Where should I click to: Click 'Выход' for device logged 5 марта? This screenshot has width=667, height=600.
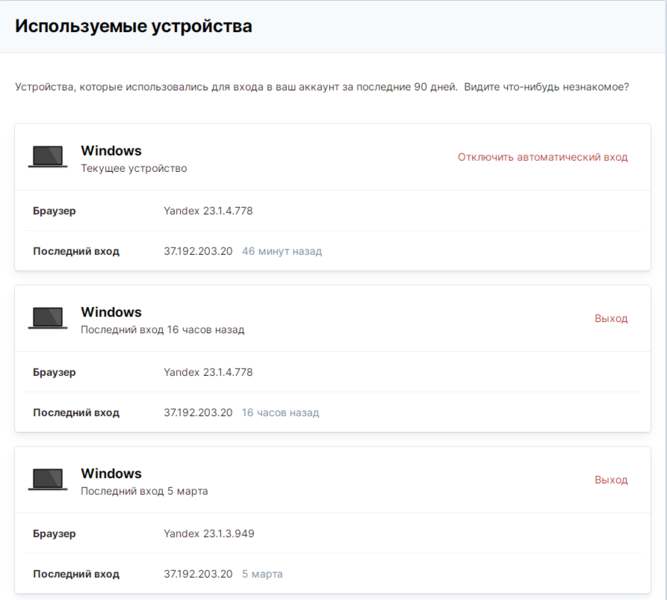[x=611, y=480]
